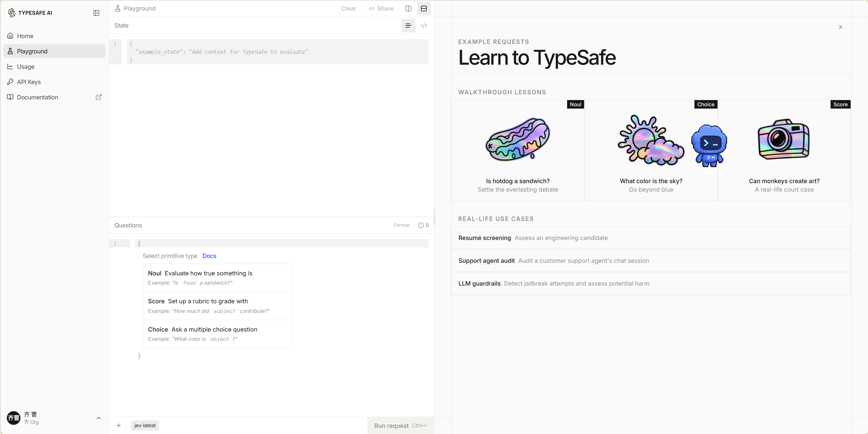Select Playground in the sidebar
The height and width of the screenshot is (434, 868).
pos(54,51)
